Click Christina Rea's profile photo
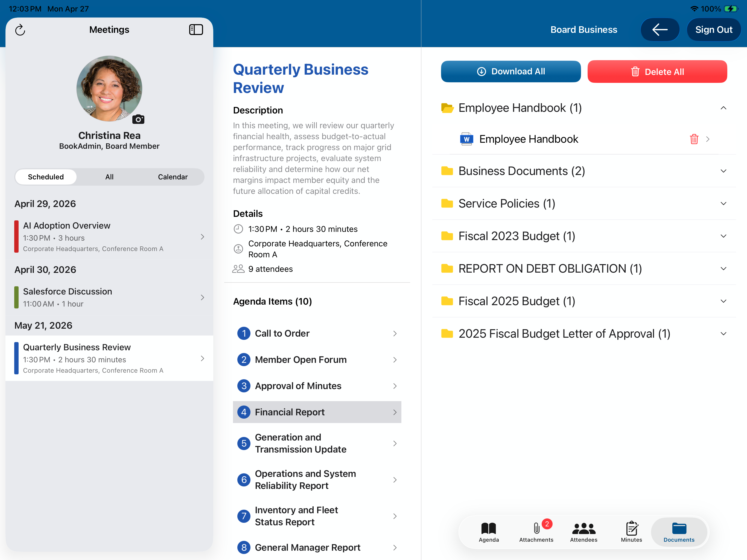Viewport: 747px width, 560px height. 109,89
